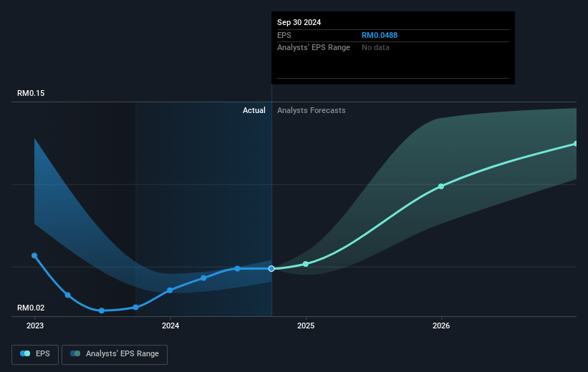The width and height of the screenshot is (588, 372).
Task: Select the first EPS data point at 2023
Action: pyautogui.click(x=34, y=255)
